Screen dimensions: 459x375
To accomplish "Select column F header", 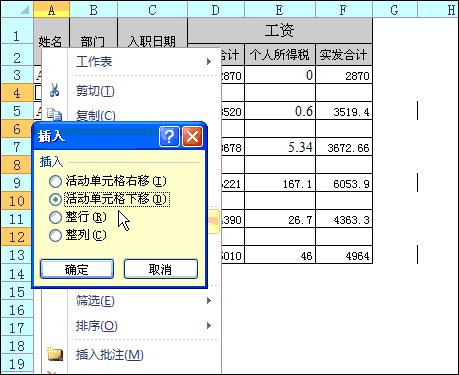I will (x=344, y=9).
